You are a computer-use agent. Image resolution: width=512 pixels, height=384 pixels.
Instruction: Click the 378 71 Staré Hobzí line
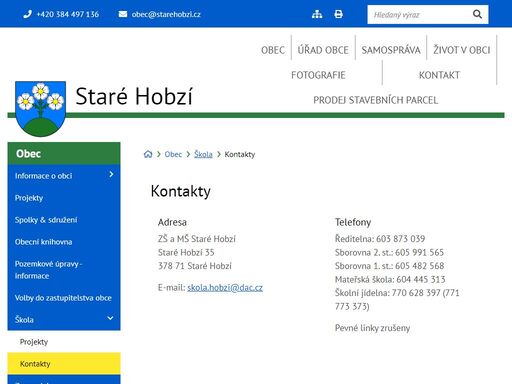pos(195,266)
